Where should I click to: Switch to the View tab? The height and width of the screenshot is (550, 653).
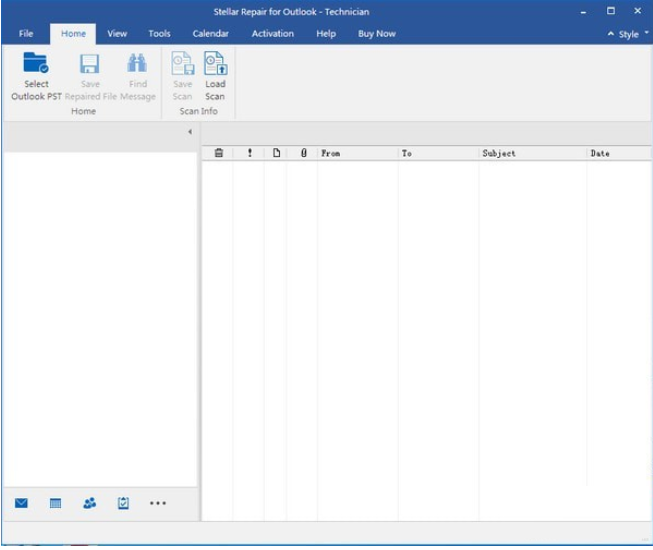point(117,33)
